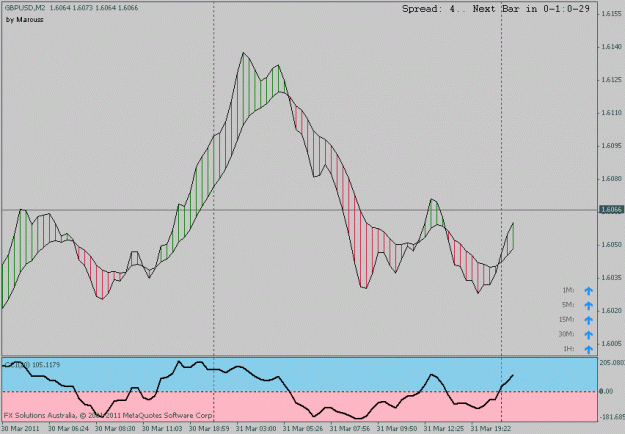Click the 1.6155 price scale value
The height and width of the screenshot is (434, 625).
612,14
